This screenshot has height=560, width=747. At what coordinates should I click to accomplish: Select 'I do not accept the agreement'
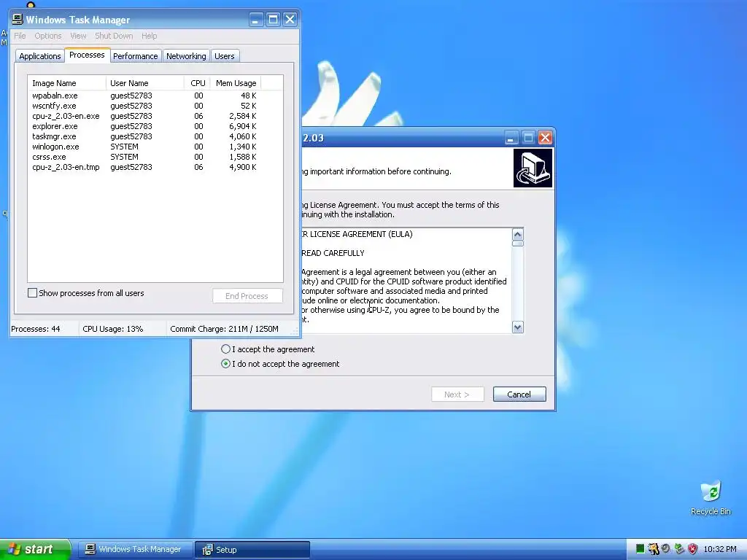pos(281,364)
